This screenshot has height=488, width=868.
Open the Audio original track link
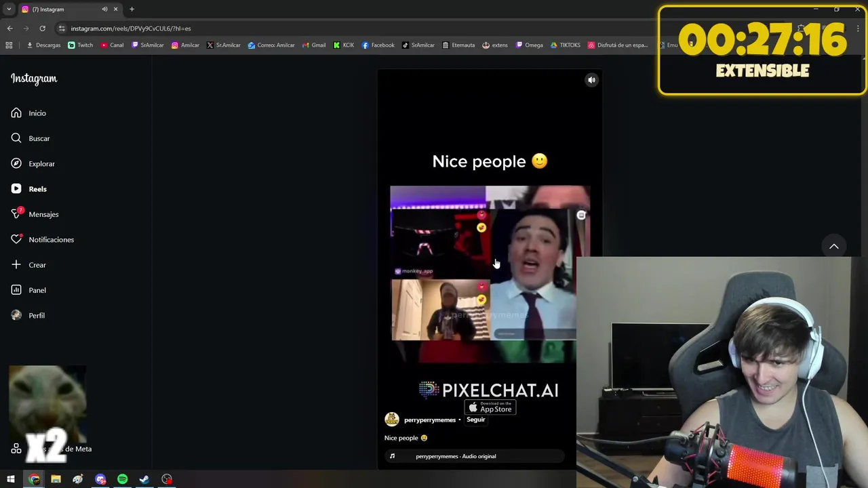coord(456,456)
